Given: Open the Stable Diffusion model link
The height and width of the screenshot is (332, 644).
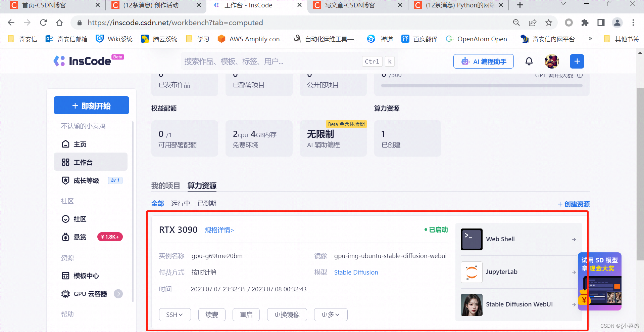Looking at the screenshot, I should 356,272.
